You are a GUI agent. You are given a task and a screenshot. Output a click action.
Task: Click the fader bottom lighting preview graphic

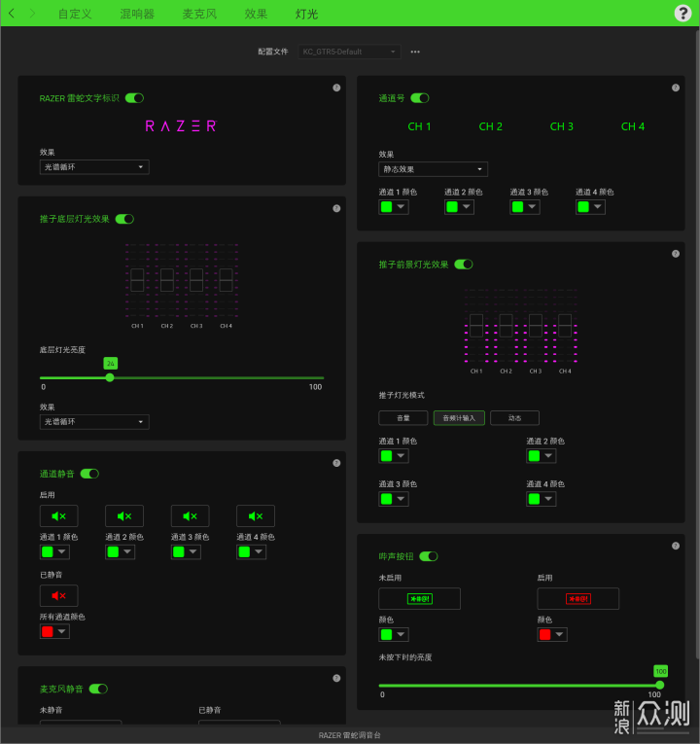click(x=182, y=286)
